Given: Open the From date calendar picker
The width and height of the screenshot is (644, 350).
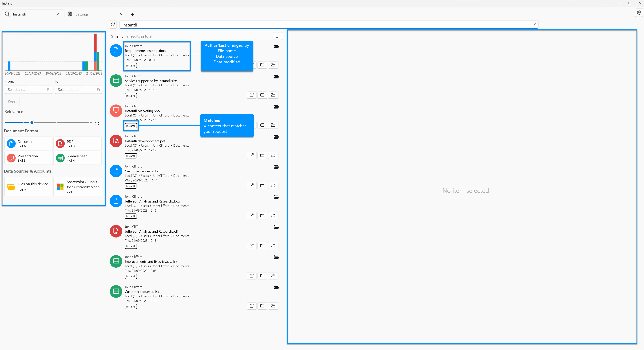Looking at the screenshot, I should tap(48, 90).
